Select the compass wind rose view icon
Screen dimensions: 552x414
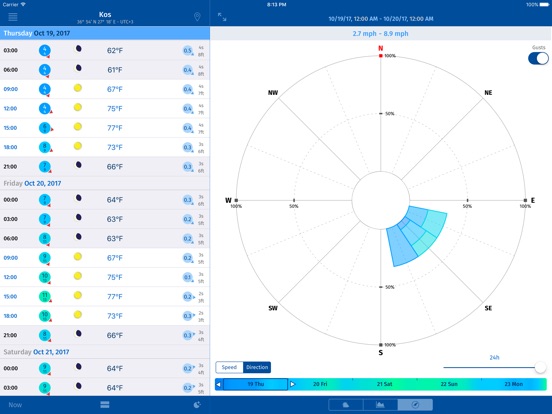point(415,405)
